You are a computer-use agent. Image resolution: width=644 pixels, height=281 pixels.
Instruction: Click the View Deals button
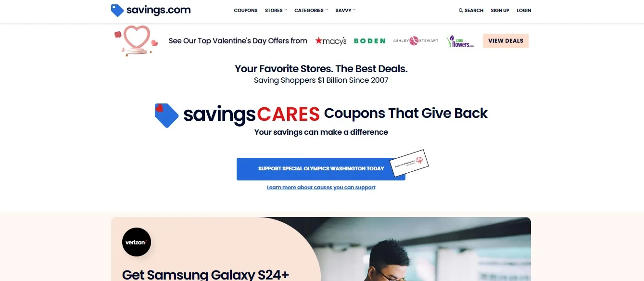[x=506, y=41]
